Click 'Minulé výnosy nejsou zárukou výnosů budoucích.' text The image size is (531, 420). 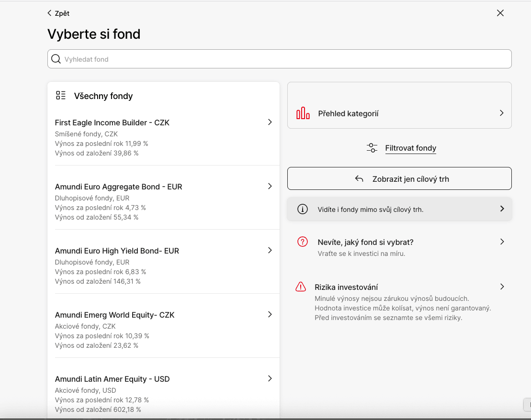click(x=392, y=298)
